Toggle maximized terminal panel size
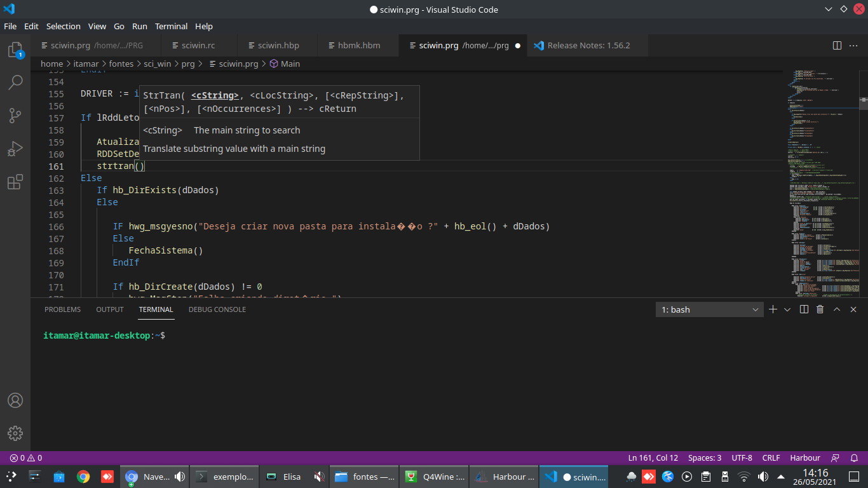 (836, 309)
